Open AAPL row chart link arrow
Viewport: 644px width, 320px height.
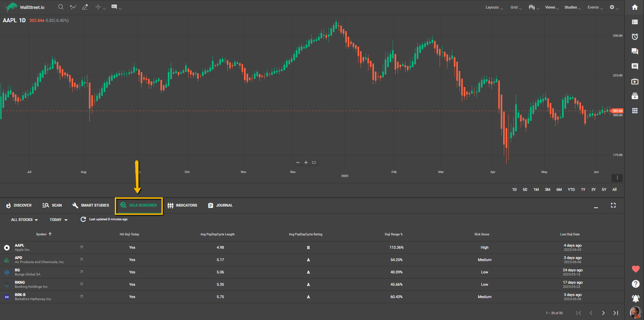[x=81, y=247]
